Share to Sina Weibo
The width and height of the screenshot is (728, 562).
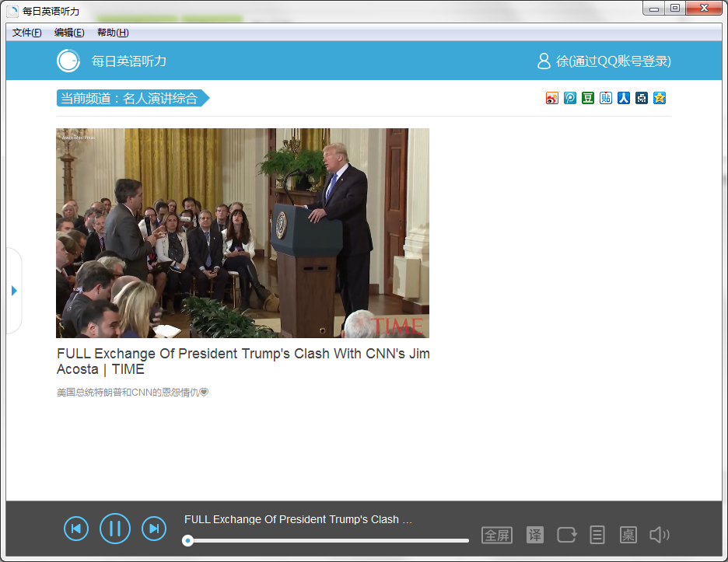(552, 98)
